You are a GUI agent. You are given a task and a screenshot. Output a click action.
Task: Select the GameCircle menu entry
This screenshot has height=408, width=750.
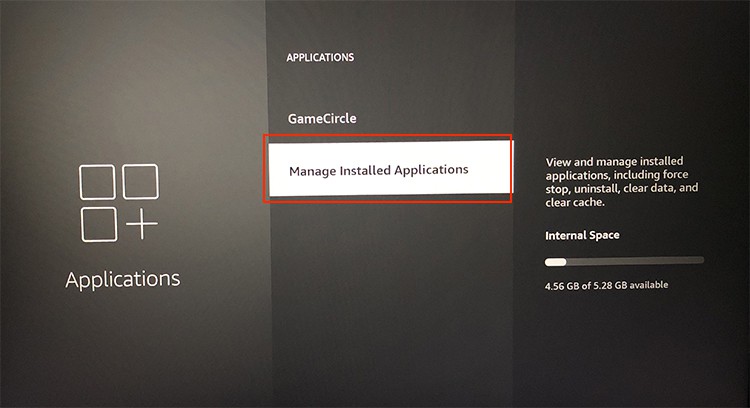tap(322, 119)
